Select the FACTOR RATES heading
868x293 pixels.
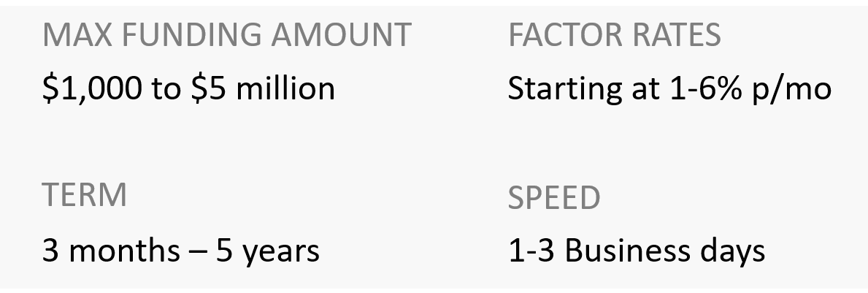[615, 36]
